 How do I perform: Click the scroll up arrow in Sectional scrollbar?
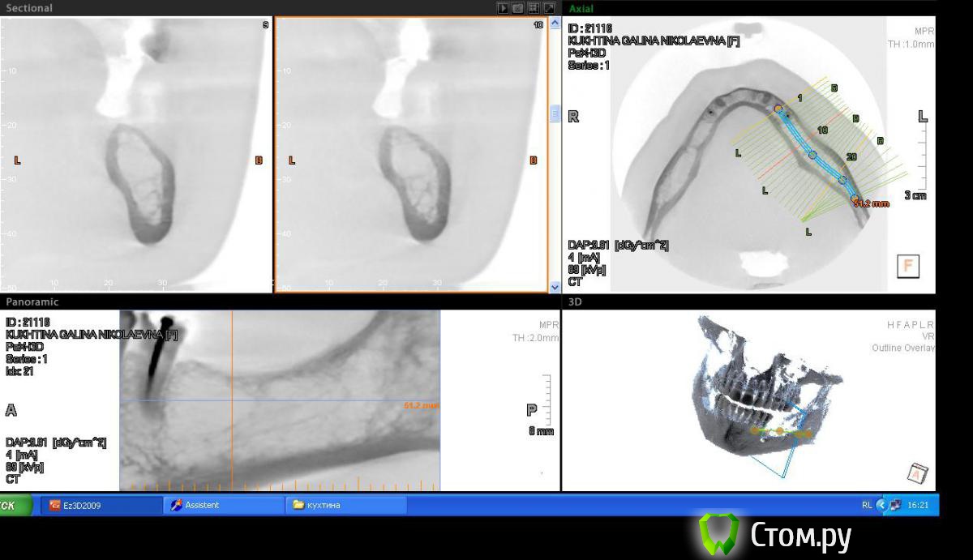click(x=555, y=24)
